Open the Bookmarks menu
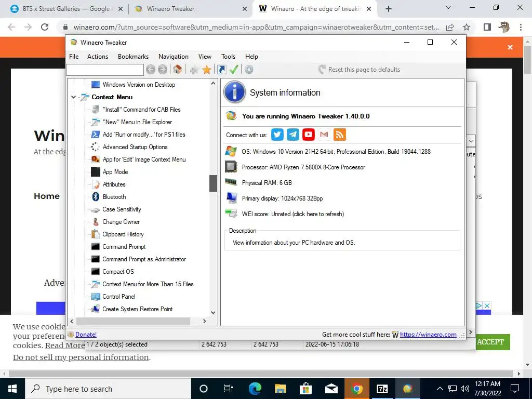This screenshot has height=399, width=532. pyautogui.click(x=133, y=57)
